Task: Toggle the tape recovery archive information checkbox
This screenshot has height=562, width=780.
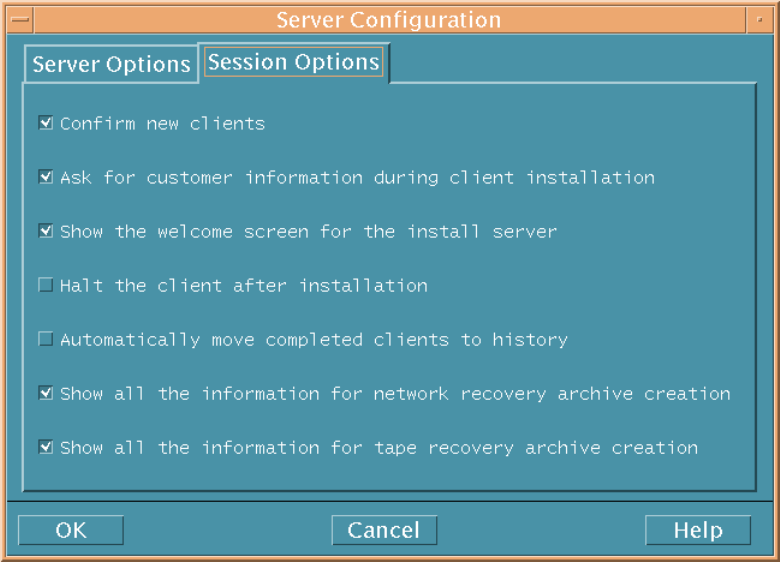Action: click(x=46, y=447)
